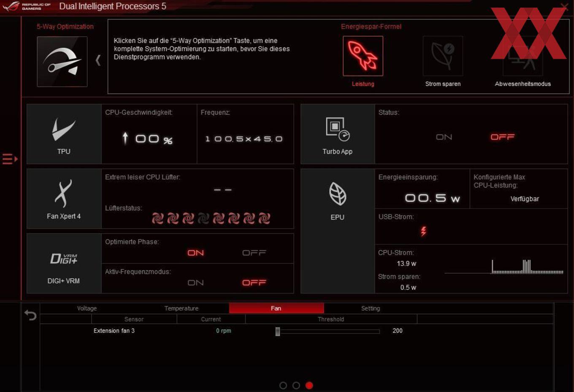The width and height of the screenshot is (574, 392).
Task: Click the threshold value 200
Action: [398, 331]
